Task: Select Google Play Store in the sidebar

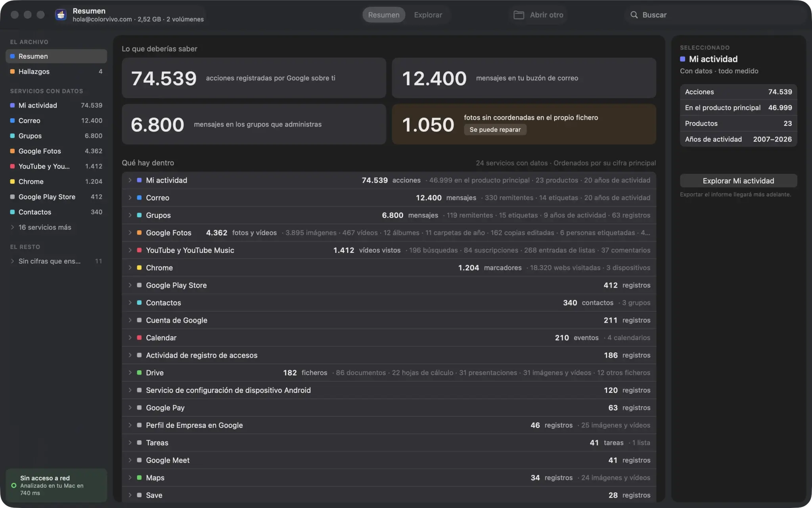Action: [x=56, y=197]
